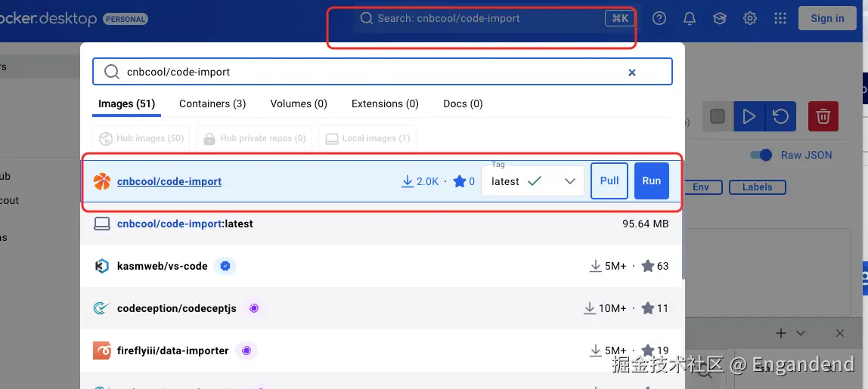The height and width of the screenshot is (389, 868).
Task: Switch to the Docs (0) tab
Action: pos(463,103)
